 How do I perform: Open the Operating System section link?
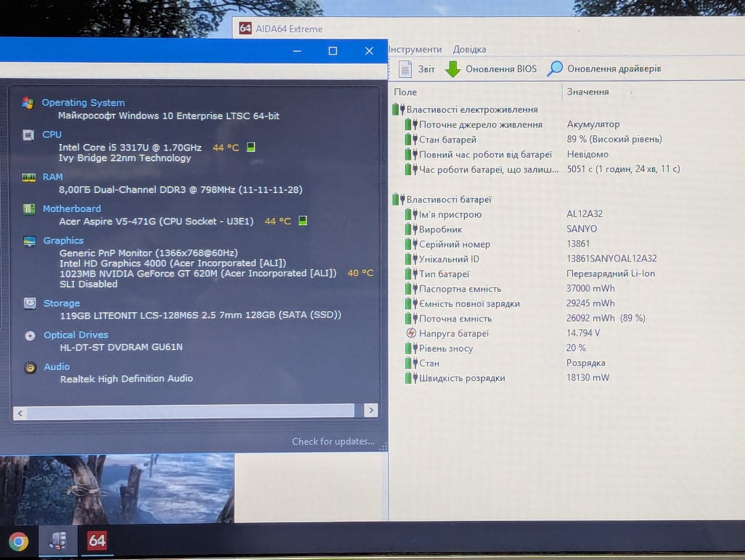pyautogui.click(x=83, y=103)
